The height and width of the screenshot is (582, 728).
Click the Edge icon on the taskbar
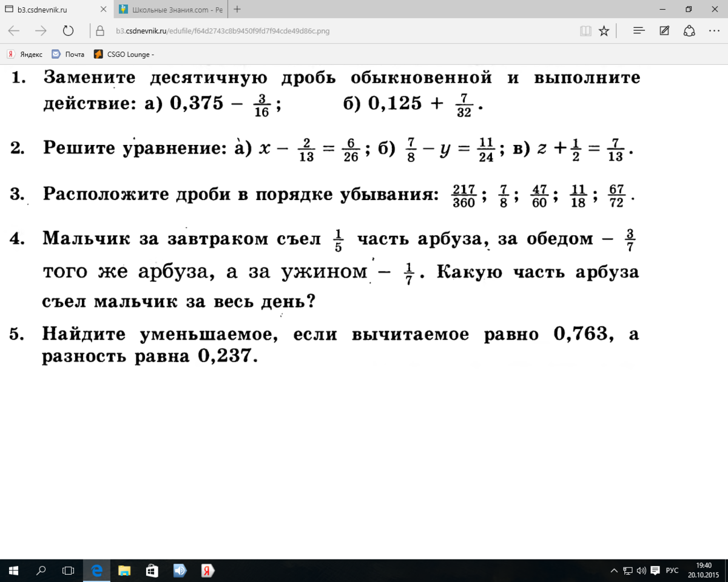tap(96, 570)
